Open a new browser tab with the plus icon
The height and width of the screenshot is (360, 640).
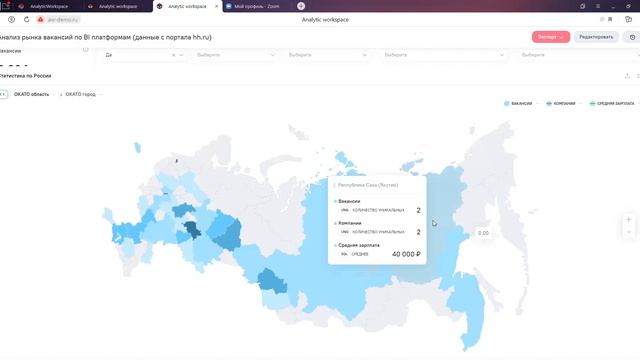(301, 6)
